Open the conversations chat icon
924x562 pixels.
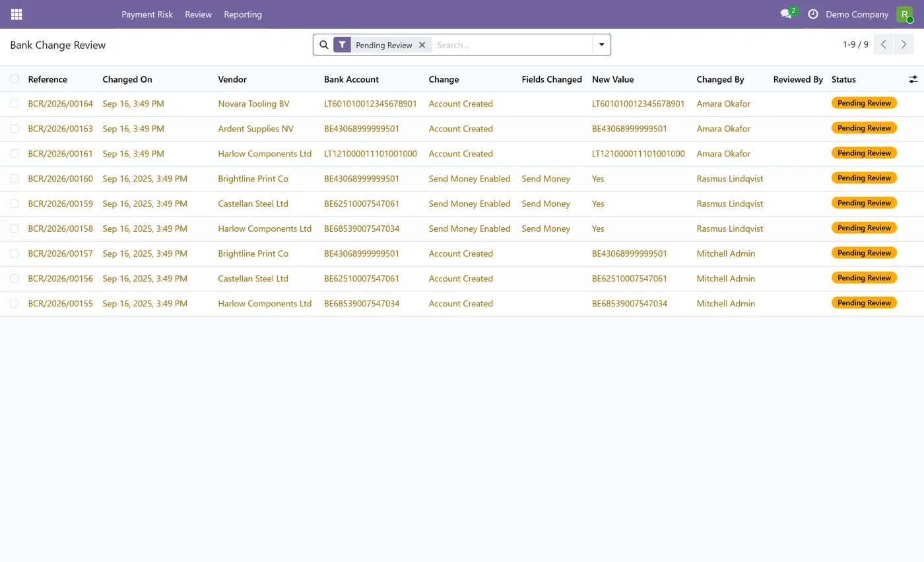[785, 14]
